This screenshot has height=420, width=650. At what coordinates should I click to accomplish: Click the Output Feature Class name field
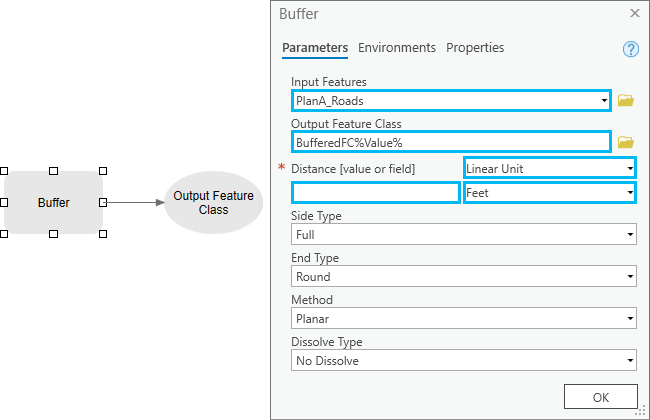click(450, 143)
